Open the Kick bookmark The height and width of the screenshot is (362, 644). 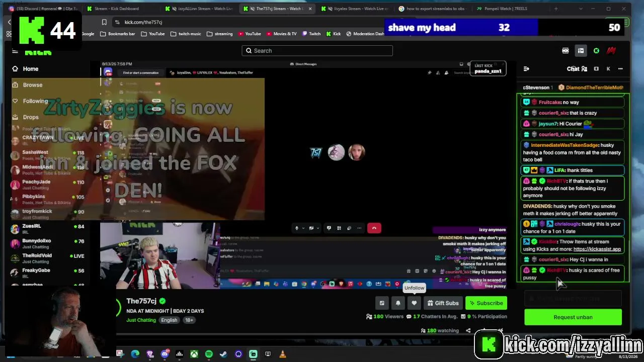pos(334,34)
